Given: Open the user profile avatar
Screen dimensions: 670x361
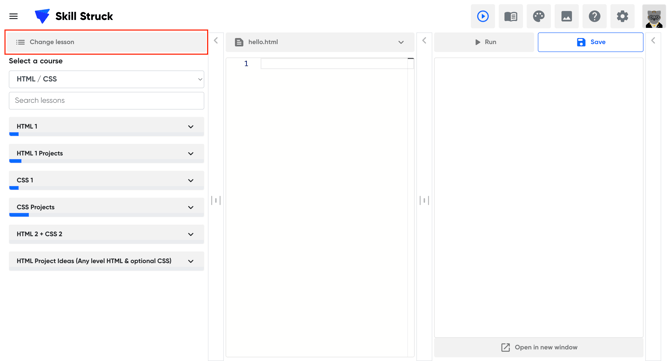Looking at the screenshot, I should pos(654,16).
